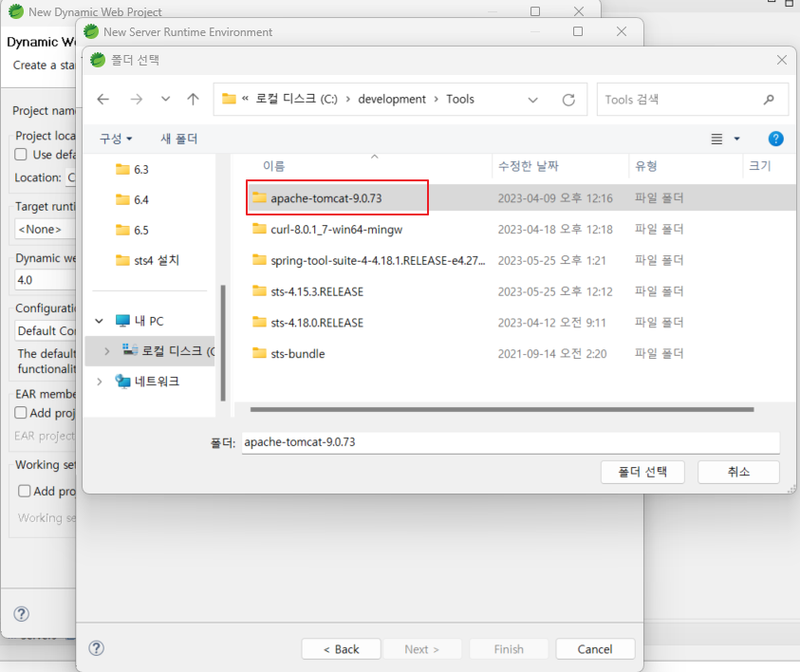The image size is (800, 672).
Task: Open help in New Dynamic Web Project
Action: (x=21, y=614)
